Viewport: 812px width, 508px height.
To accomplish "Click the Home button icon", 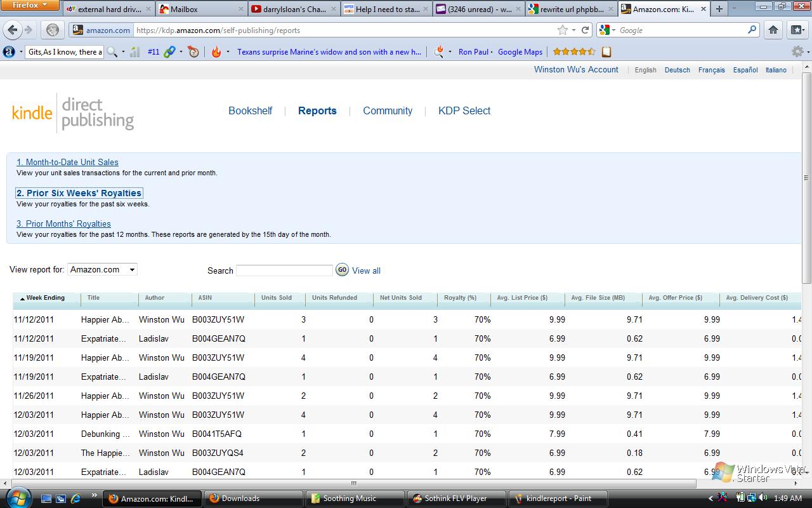I will pos(773,30).
